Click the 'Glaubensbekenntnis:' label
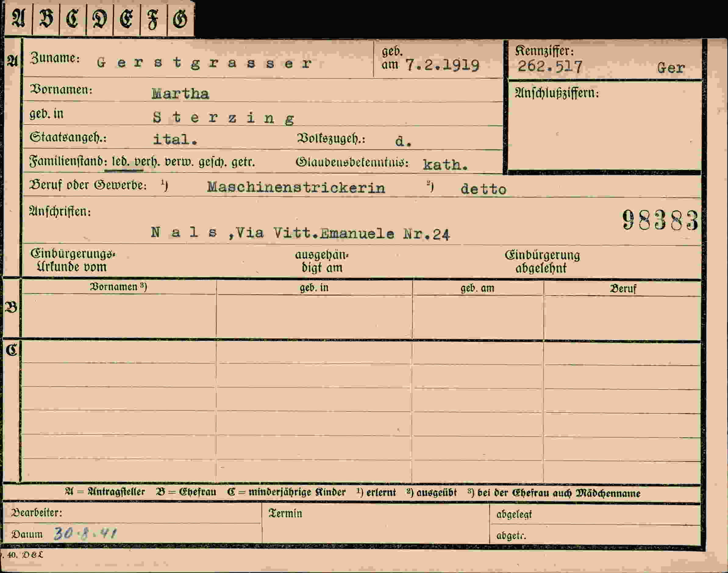 pyautogui.click(x=352, y=163)
